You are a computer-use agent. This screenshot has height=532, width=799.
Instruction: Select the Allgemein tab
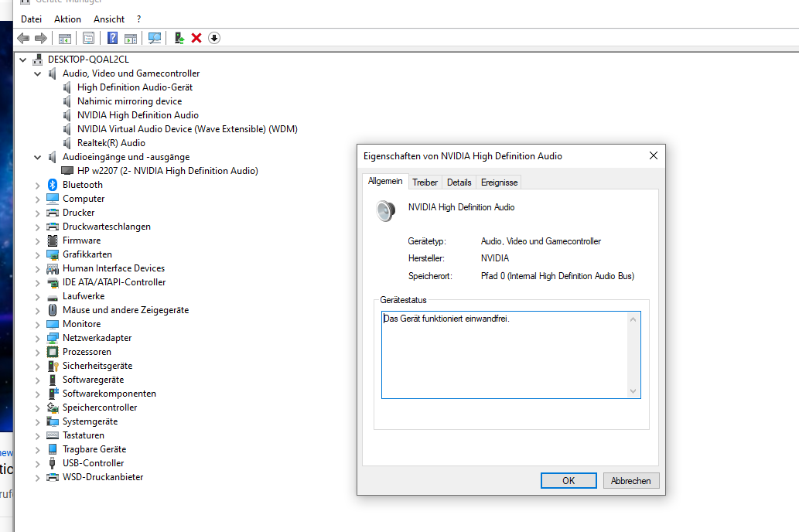pos(385,182)
